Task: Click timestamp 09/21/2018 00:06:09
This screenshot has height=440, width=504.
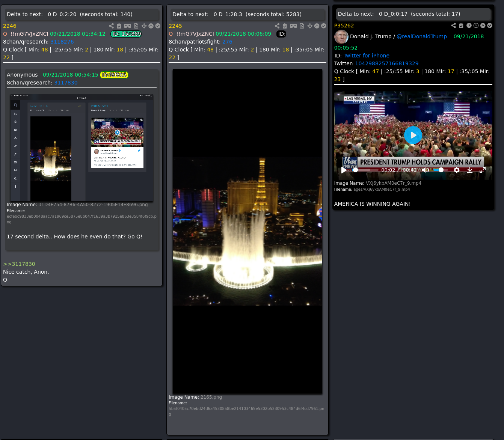Action: pyautogui.click(x=243, y=34)
